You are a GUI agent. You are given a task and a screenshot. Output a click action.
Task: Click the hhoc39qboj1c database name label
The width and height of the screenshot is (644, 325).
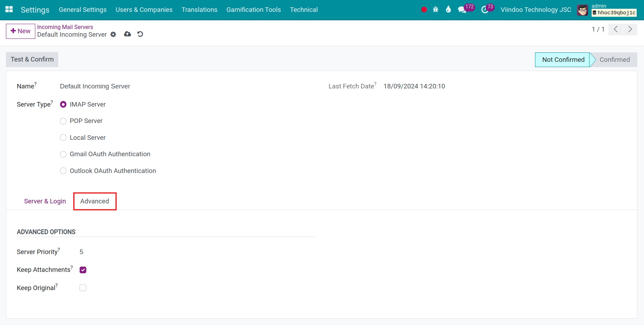[614, 13]
